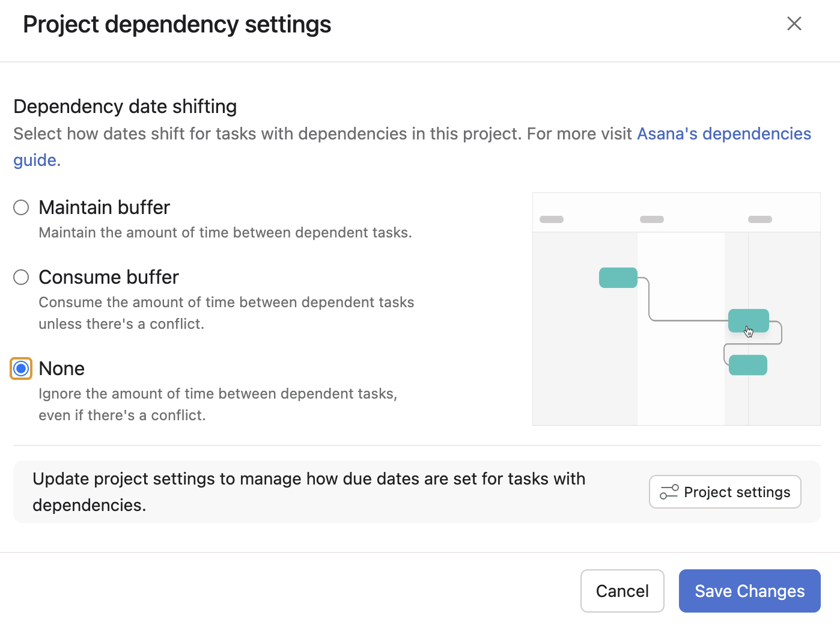Screen dimensions: 840x624
Task: Click the selected None radio button
Action: coord(21,369)
